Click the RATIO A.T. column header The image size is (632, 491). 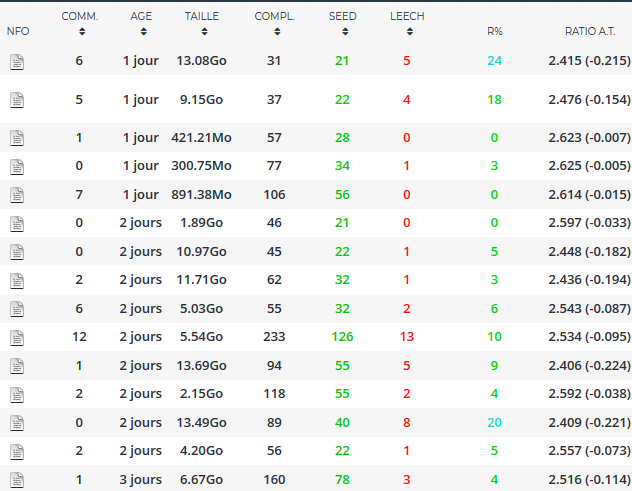[590, 31]
